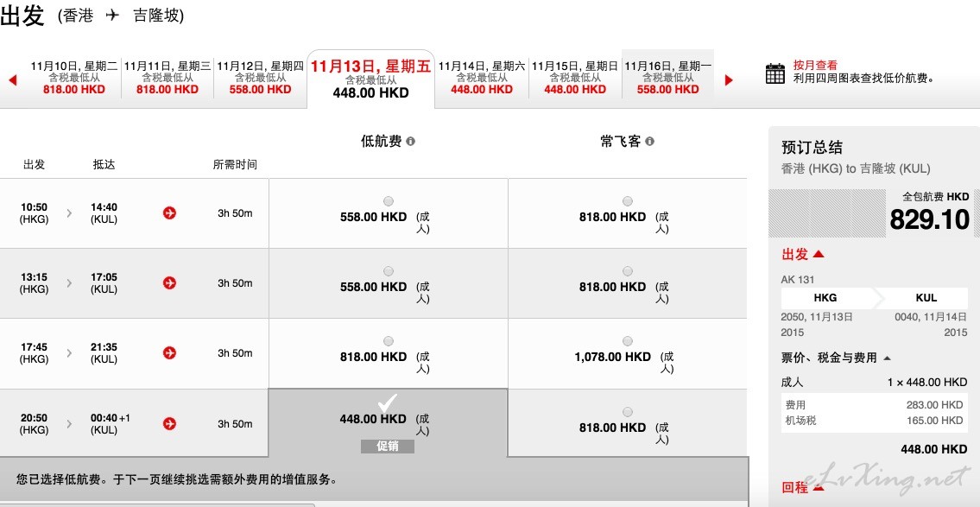Select the 558.00 HKD low fare for the 10:50 flight

389,201
